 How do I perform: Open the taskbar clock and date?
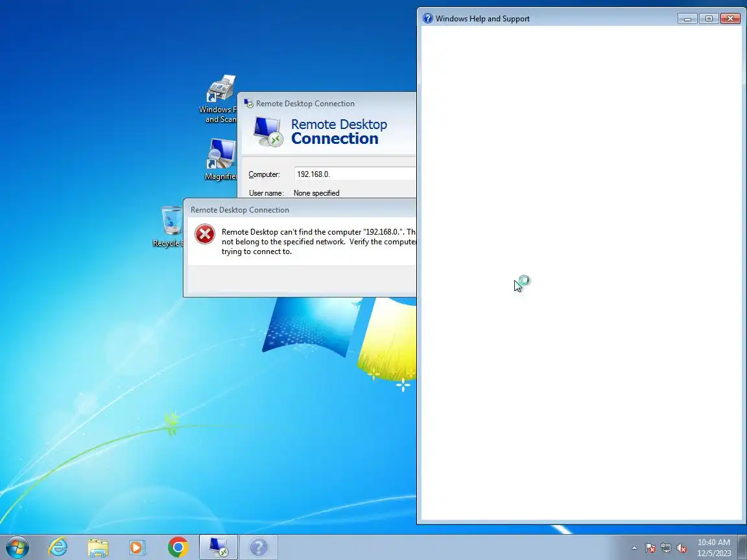pyautogui.click(x=714, y=548)
